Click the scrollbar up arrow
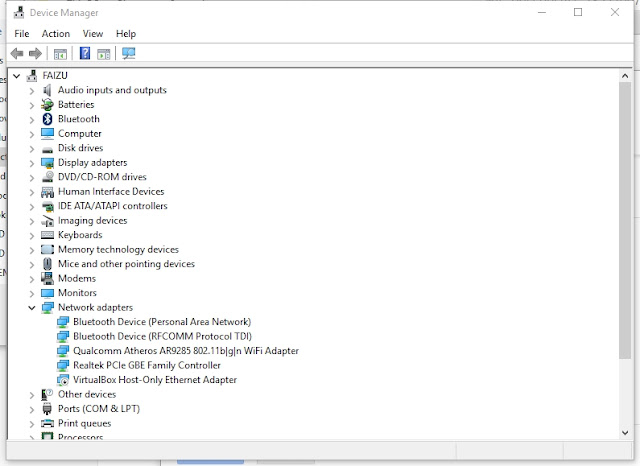640x466 pixels. coord(625,76)
